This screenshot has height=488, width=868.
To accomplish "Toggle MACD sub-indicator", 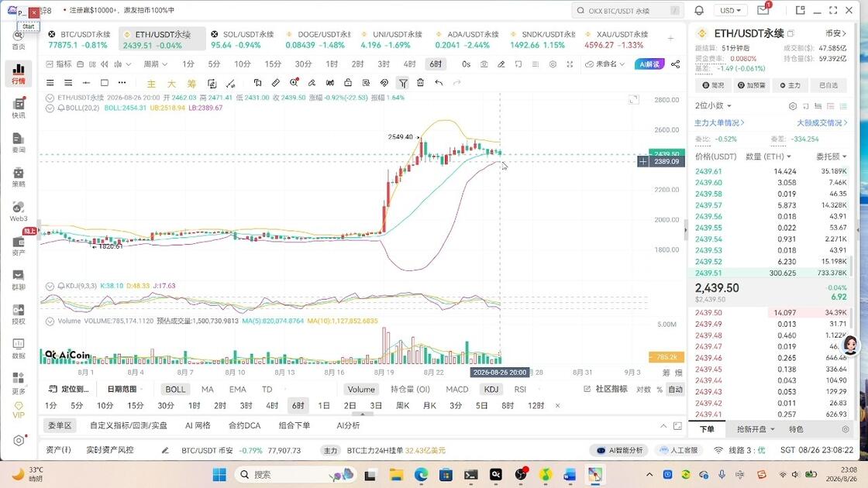I will tap(456, 390).
